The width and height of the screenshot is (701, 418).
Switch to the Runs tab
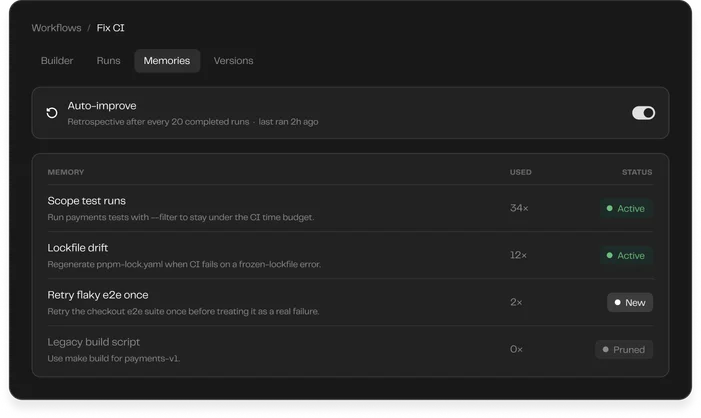point(108,61)
